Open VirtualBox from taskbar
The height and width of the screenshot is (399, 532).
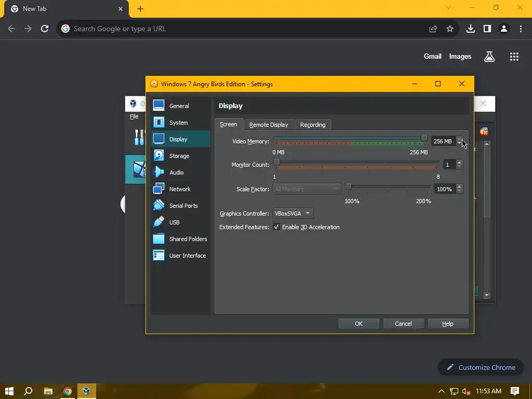[86, 391]
